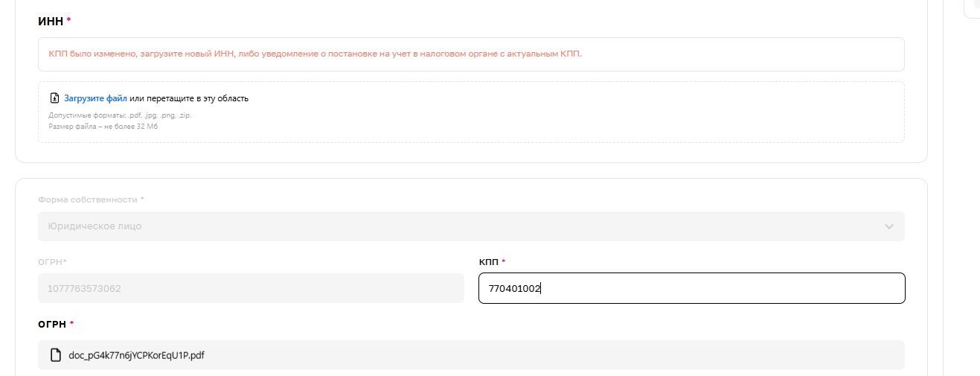The width and height of the screenshot is (980, 376).
Task: Click the 'Загрузите файл' link
Action: click(95, 98)
